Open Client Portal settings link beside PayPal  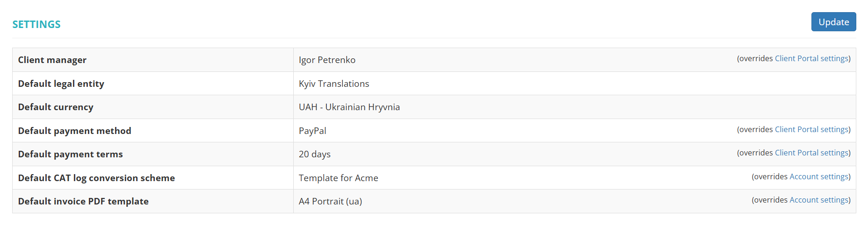tap(811, 129)
